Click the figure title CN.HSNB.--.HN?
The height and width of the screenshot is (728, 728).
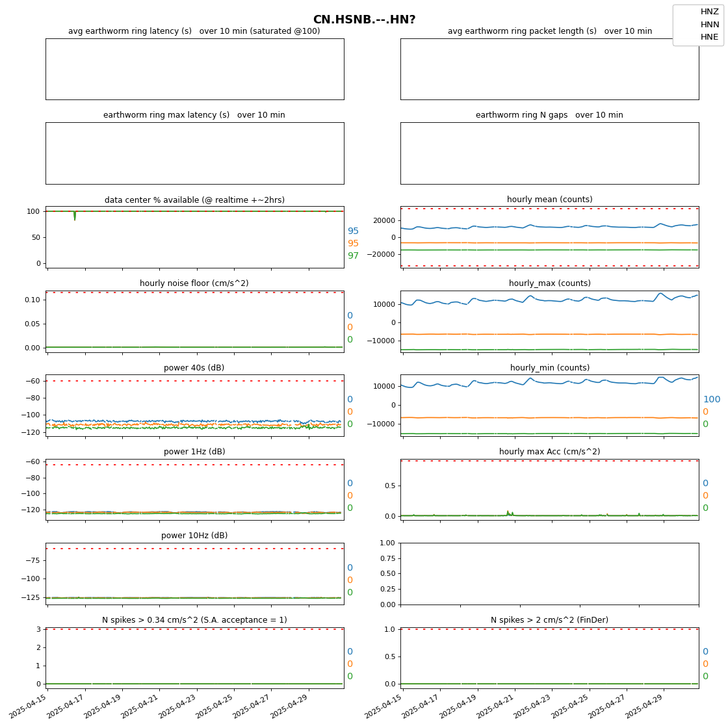(364, 19)
